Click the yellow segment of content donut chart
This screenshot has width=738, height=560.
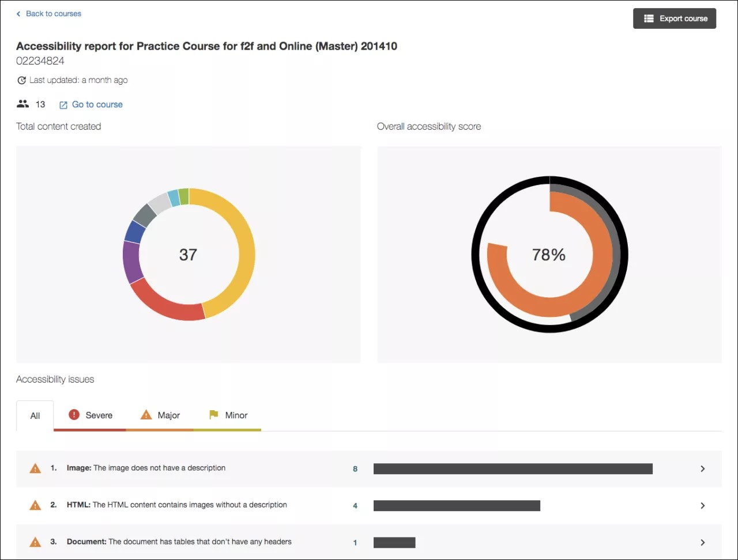[x=245, y=253]
